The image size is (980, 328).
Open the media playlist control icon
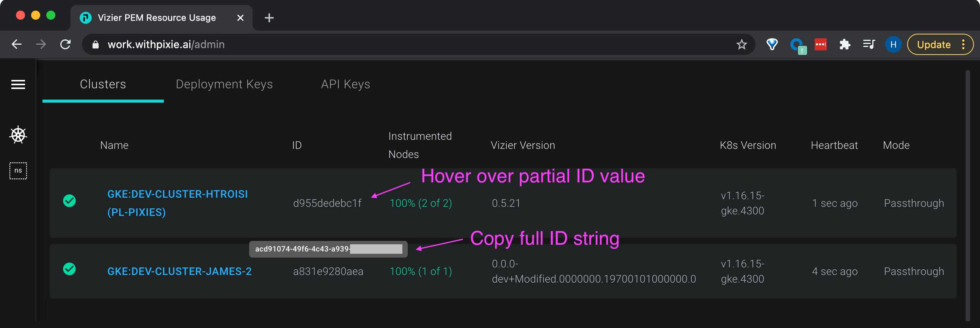click(868, 45)
